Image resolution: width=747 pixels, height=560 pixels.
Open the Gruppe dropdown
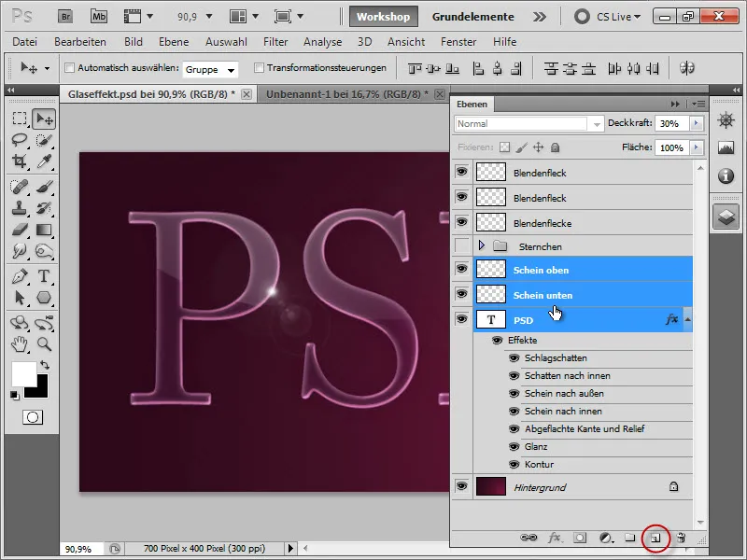coord(210,69)
